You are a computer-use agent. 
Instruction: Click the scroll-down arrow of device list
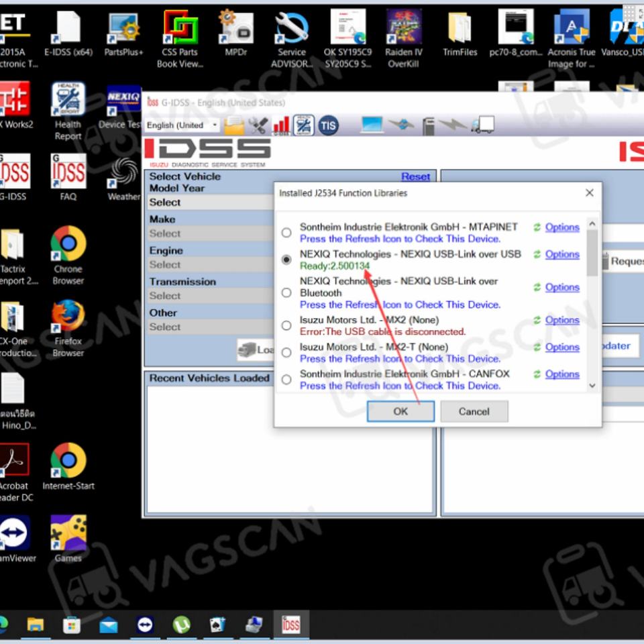(x=592, y=385)
